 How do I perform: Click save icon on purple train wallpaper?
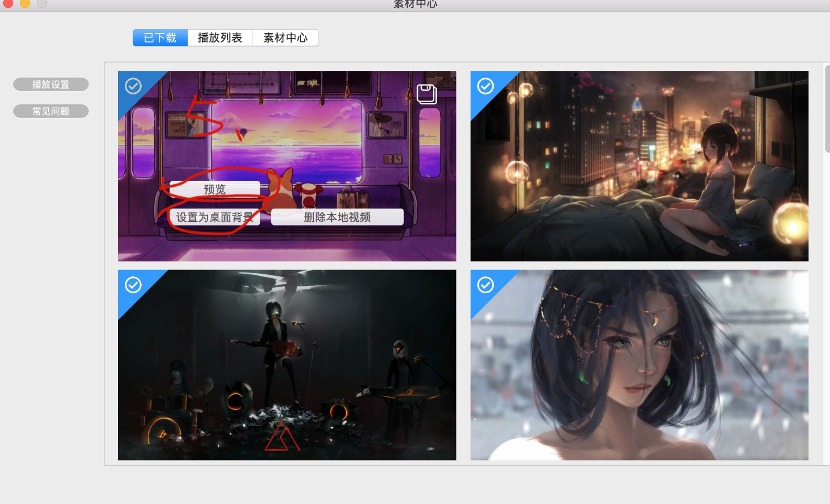pyautogui.click(x=427, y=94)
